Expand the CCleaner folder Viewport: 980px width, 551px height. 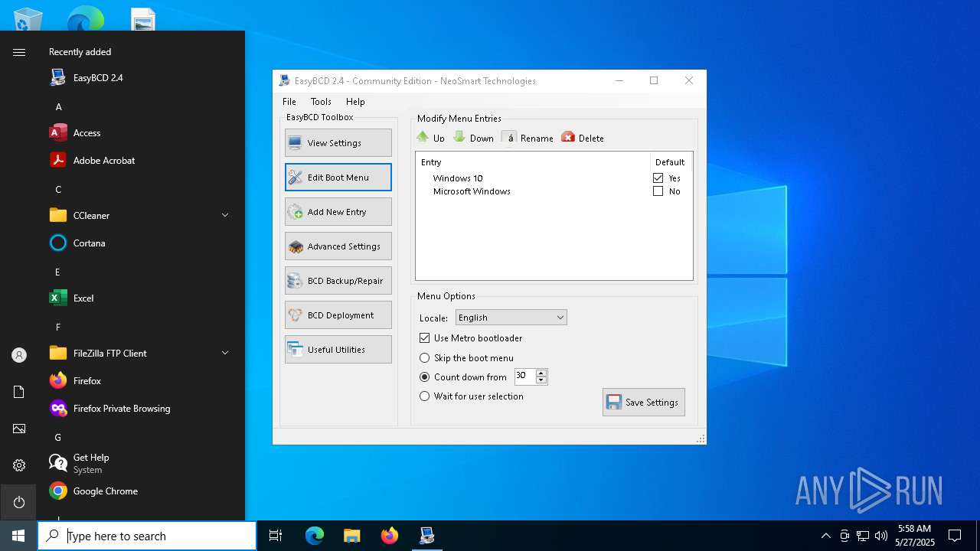141,216
